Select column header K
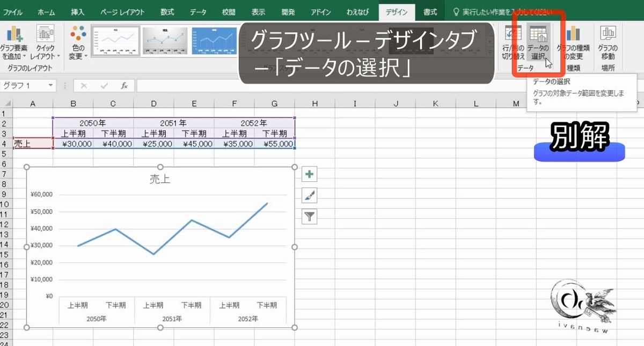 (x=435, y=103)
